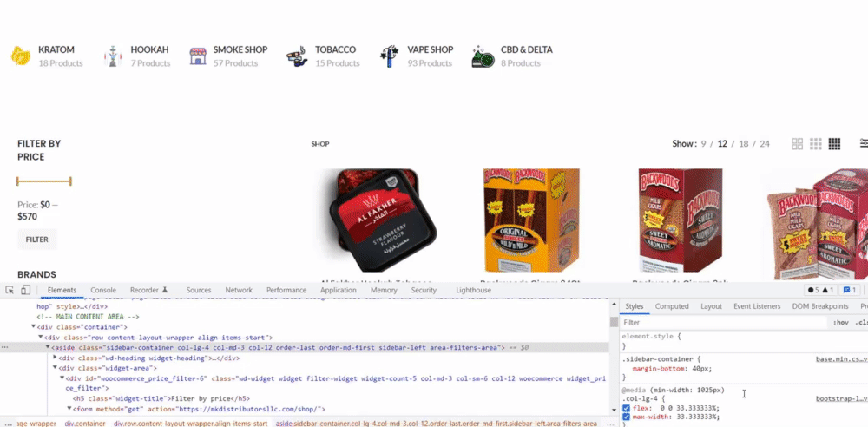This screenshot has width=868, height=427.
Task: Open the TOBACCO category link
Action: [x=335, y=49]
